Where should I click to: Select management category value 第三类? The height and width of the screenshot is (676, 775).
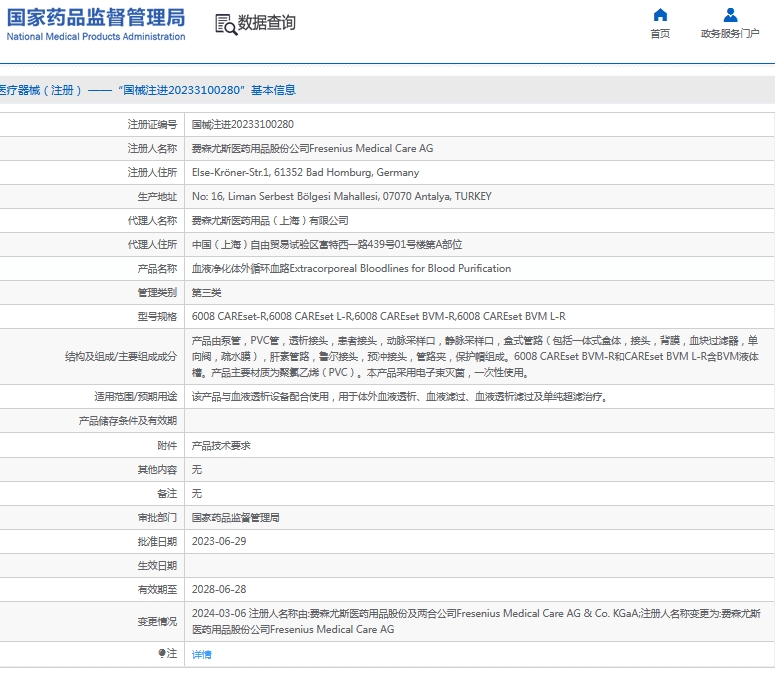click(207, 293)
